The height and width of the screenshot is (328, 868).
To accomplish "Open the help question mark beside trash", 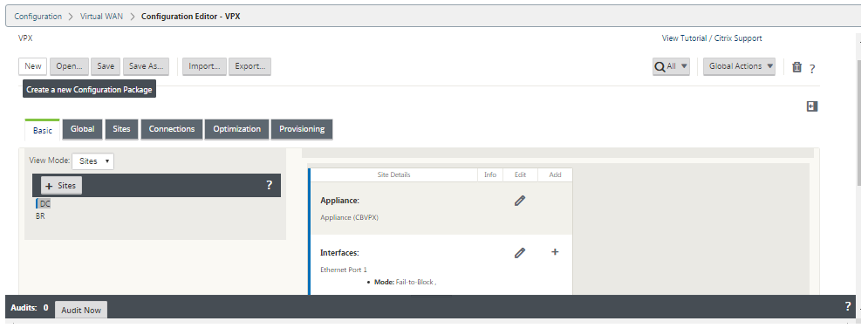I will coord(812,69).
